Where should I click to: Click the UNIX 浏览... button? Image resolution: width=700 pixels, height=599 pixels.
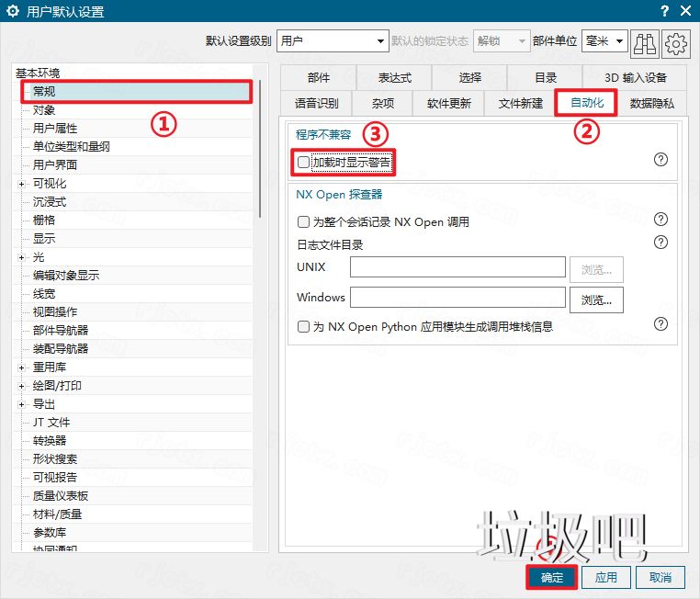pos(596,269)
